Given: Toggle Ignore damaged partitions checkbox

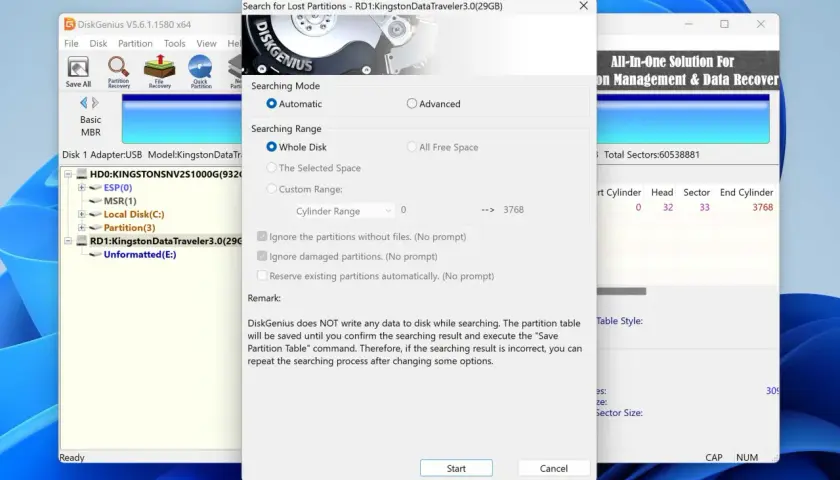Looking at the screenshot, I should pos(262,256).
